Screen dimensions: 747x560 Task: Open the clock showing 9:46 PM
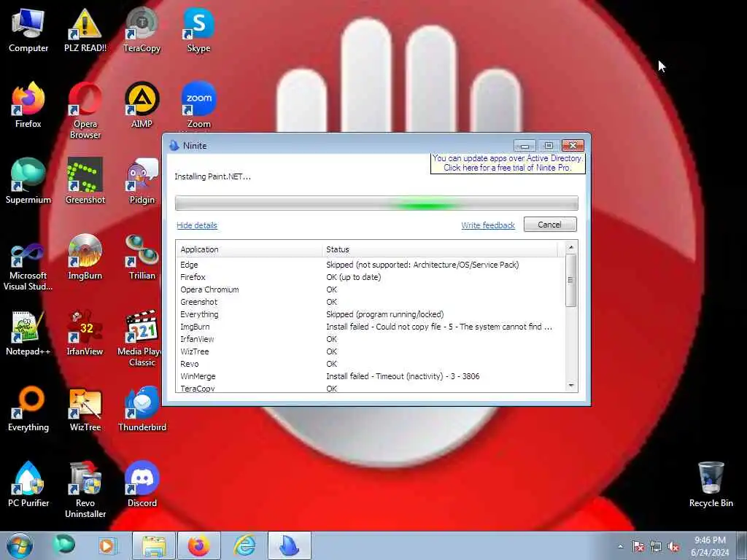coord(710,546)
